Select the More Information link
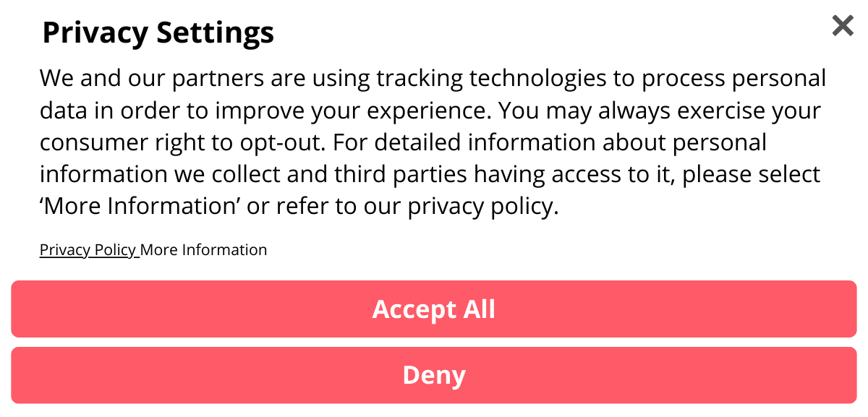 204,250
